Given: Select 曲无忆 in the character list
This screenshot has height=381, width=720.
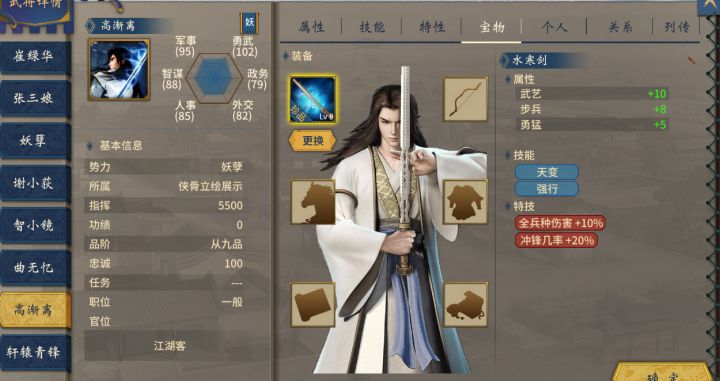Looking at the screenshot, I should (x=34, y=268).
